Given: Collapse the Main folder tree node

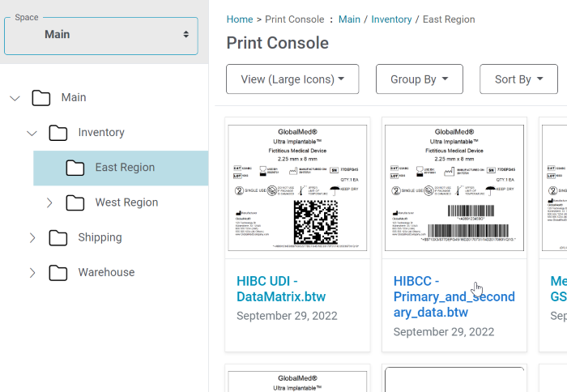Looking at the screenshot, I should point(15,98).
